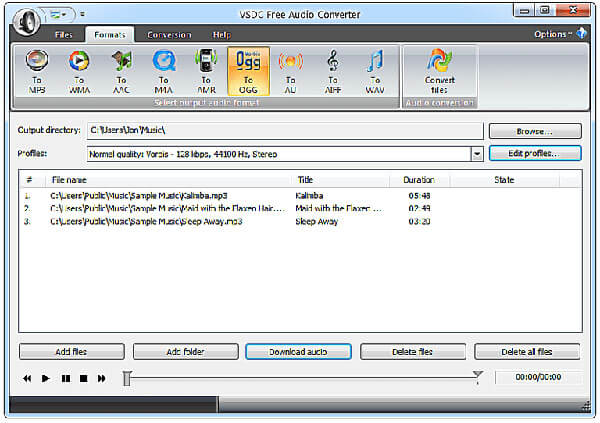Choose the To WMA output format
The width and height of the screenshot is (600, 423).
[79, 72]
